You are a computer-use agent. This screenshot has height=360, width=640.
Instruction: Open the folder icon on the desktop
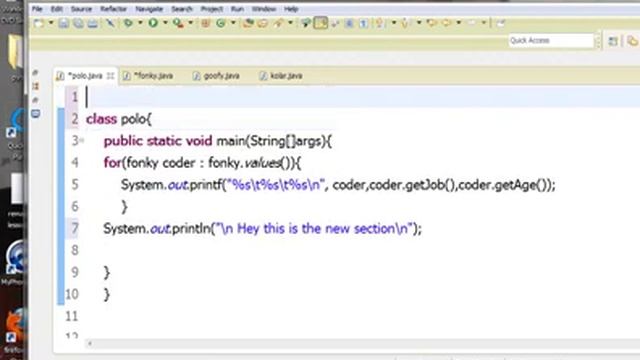16,52
